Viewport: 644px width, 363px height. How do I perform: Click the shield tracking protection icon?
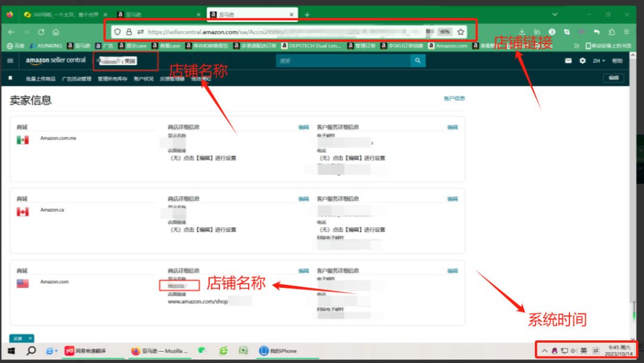(x=117, y=32)
